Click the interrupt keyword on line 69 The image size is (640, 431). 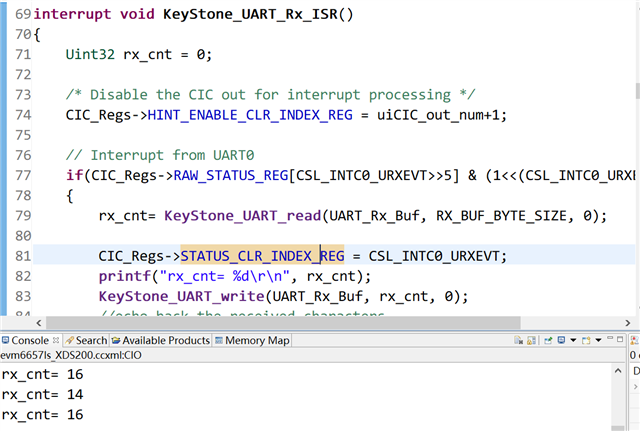(72, 14)
